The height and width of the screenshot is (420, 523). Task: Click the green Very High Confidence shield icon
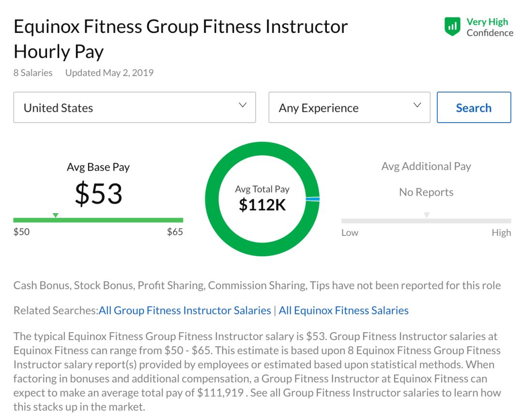452,27
